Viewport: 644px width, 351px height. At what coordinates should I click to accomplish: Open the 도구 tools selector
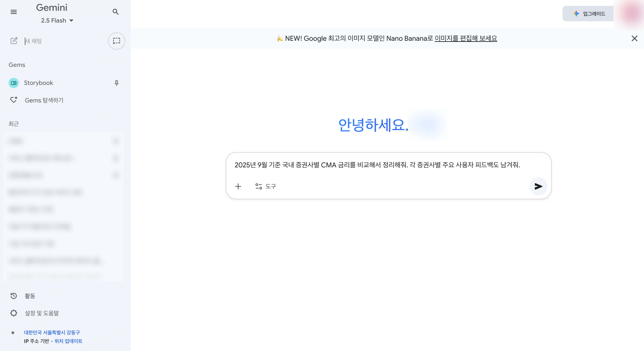[266, 186]
